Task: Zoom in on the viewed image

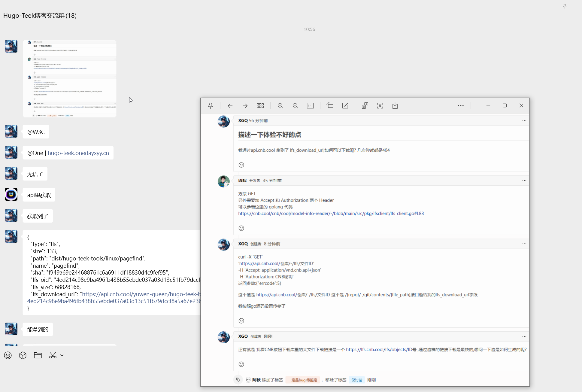Action: 280,106
